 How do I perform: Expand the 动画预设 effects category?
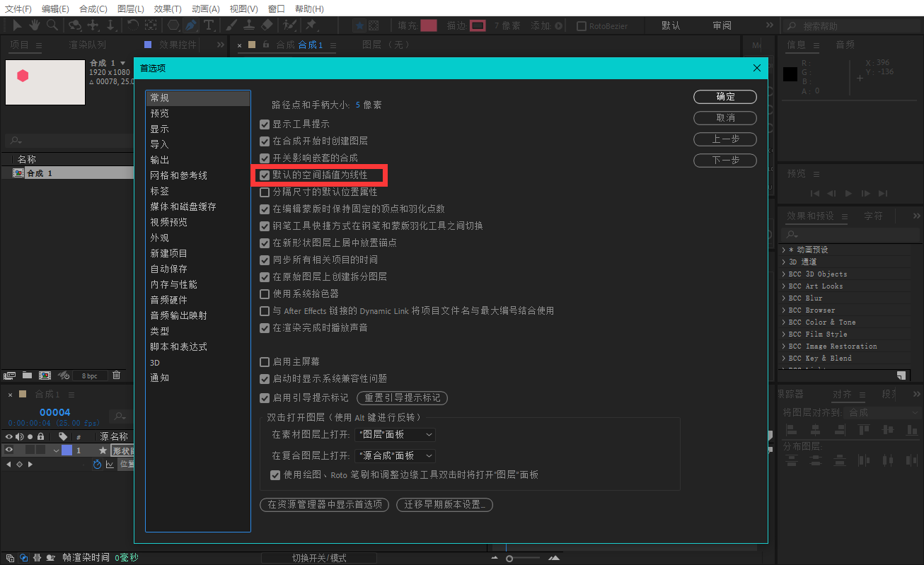(x=784, y=250)
